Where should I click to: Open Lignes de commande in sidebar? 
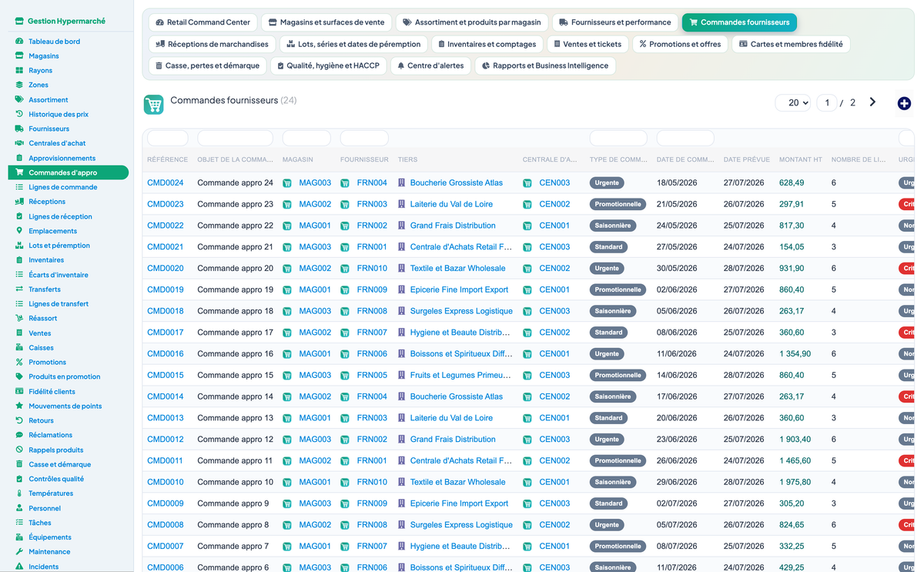point(63,187)
